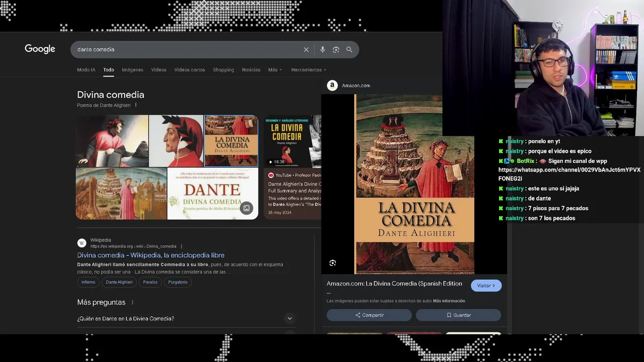Click the Amazon.com source label
The height and width of the screenshot is (362, 644).
(356, 85)
